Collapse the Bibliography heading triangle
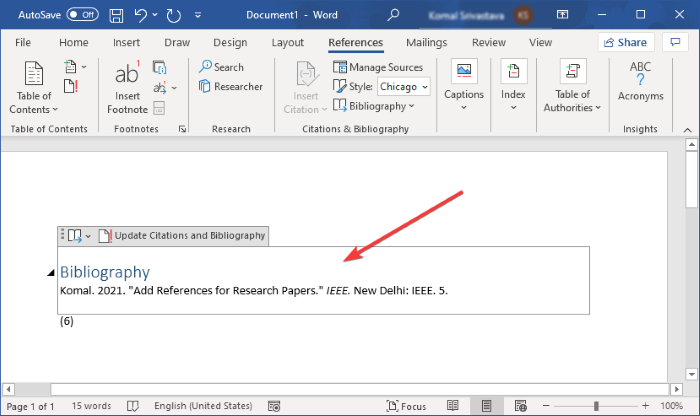 [51, 274]
